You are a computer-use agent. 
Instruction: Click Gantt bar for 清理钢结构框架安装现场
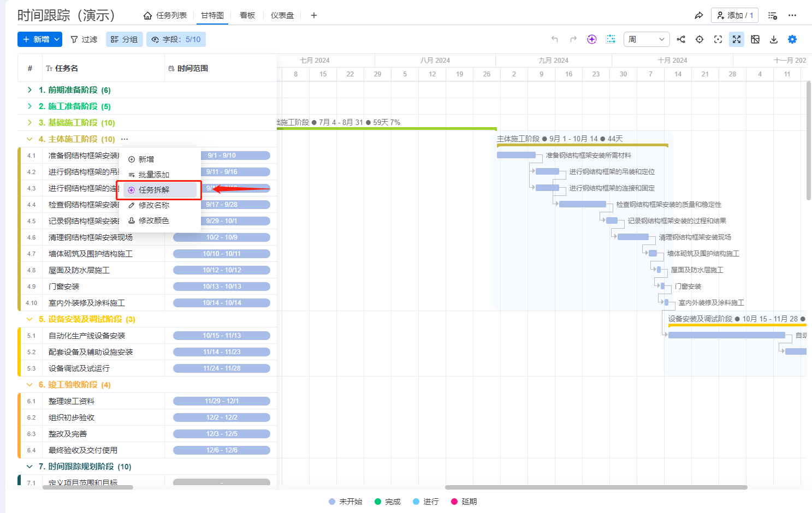633,237
